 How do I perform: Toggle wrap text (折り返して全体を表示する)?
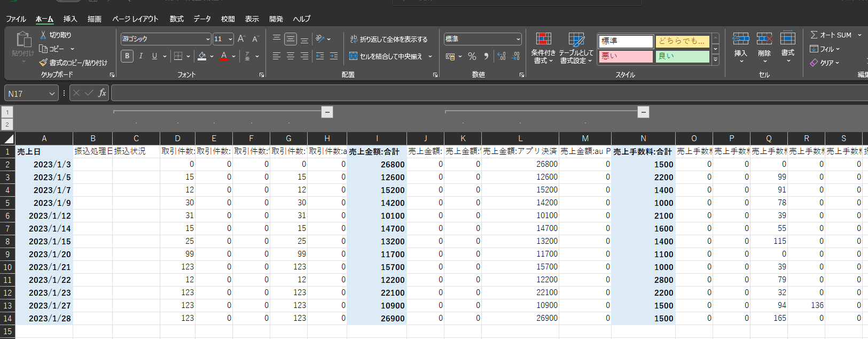388,39
